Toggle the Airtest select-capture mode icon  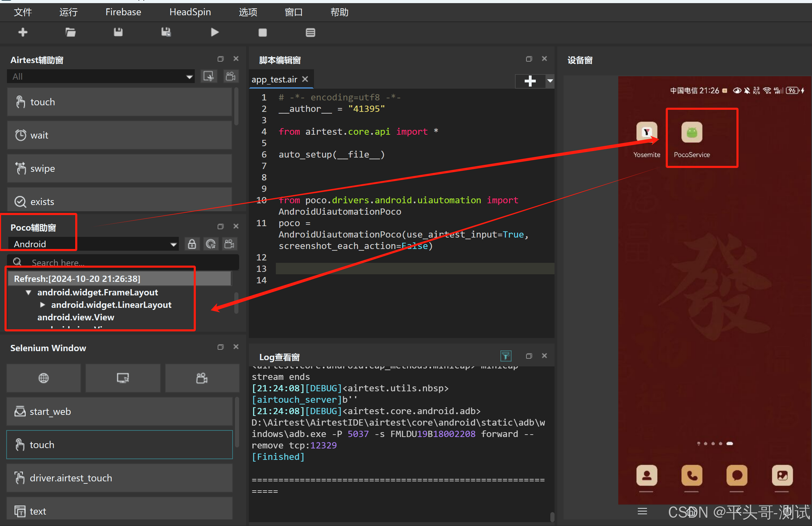209,76
